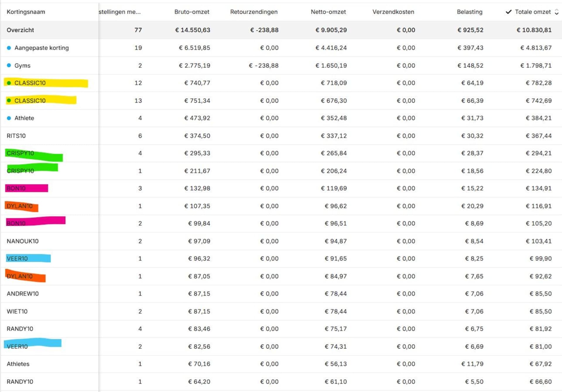Click the blue dot beside Aangepaste korting
The width and height of the screenshot is (562, 392).
[x=9, y=48]
